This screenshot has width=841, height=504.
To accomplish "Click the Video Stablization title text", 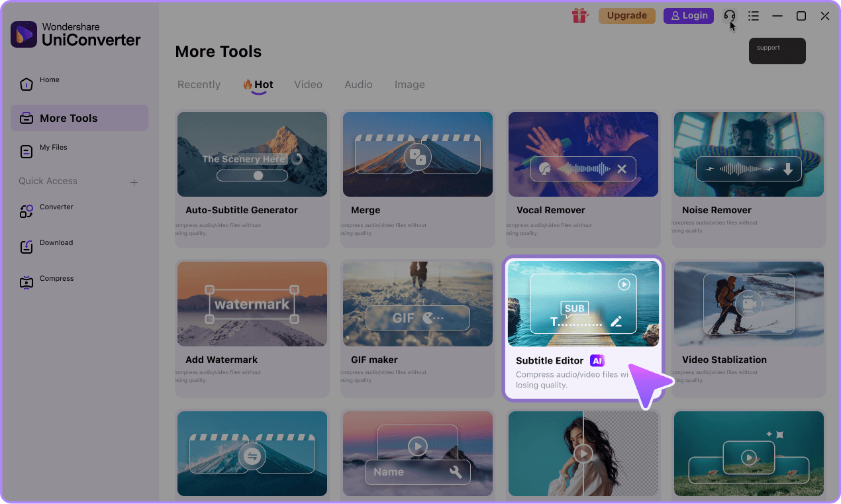I will pyautogui.click(x=724, y=360).
